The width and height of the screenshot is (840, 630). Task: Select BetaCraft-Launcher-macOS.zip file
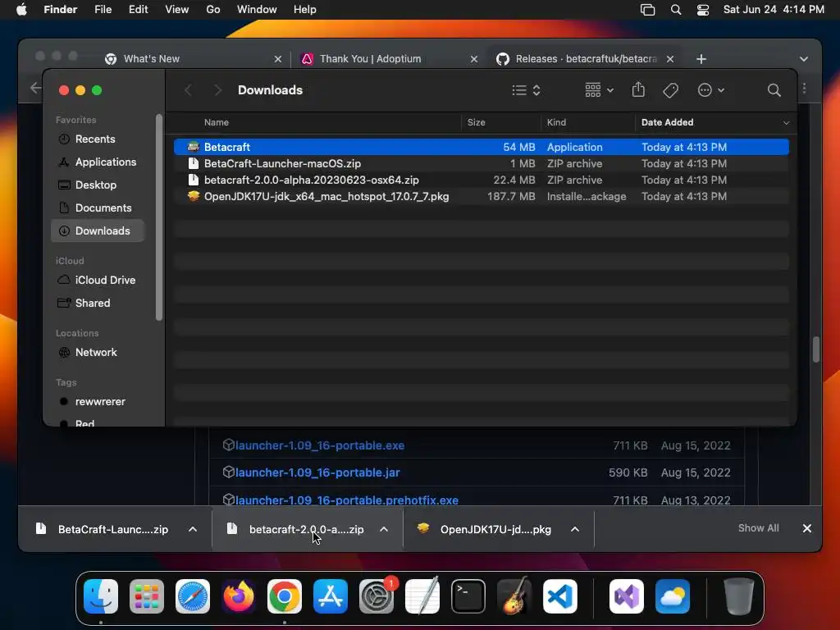[x=481, y=163]
